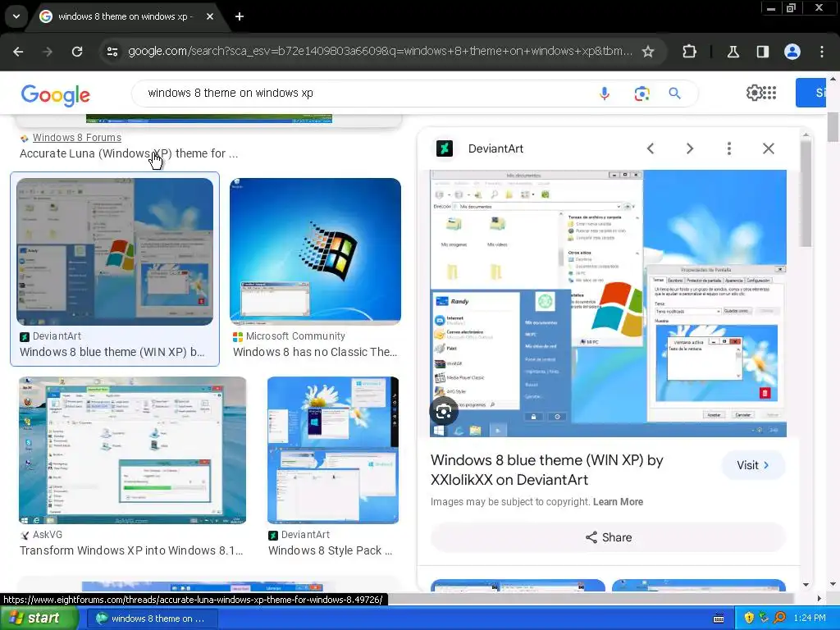Open 'Accurate Luna (Windows XP) theme' result
The image size is (840, 630).
click(x=129, y=153)
